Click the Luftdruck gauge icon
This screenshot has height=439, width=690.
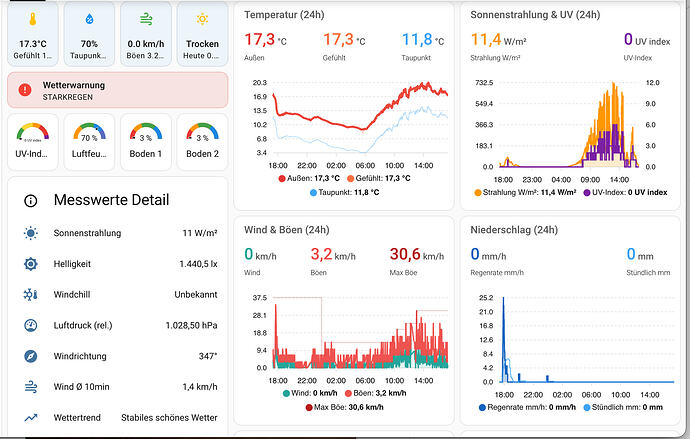click(30, 326)
